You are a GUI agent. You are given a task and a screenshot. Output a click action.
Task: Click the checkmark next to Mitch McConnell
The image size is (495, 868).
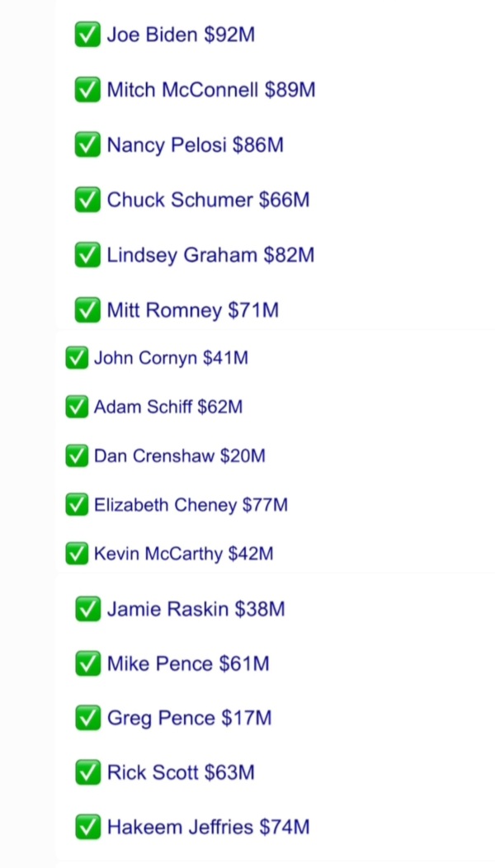coord(87,90)
